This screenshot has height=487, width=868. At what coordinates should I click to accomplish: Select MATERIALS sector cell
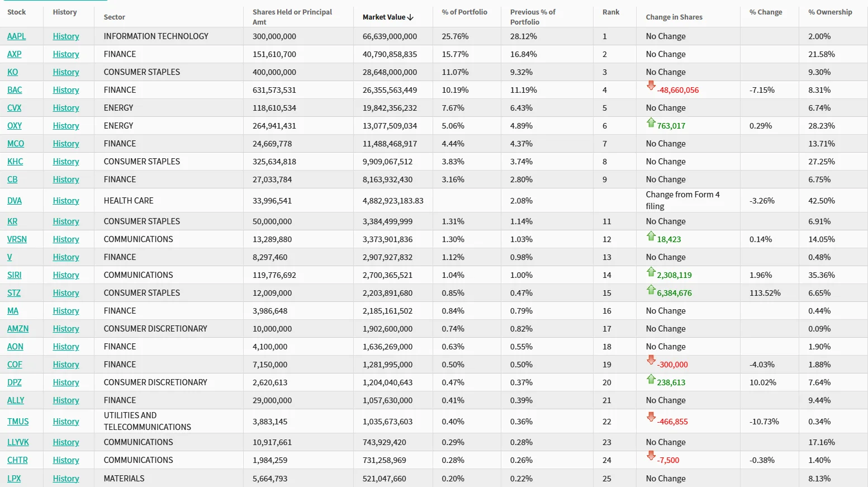tap(124, 479)
